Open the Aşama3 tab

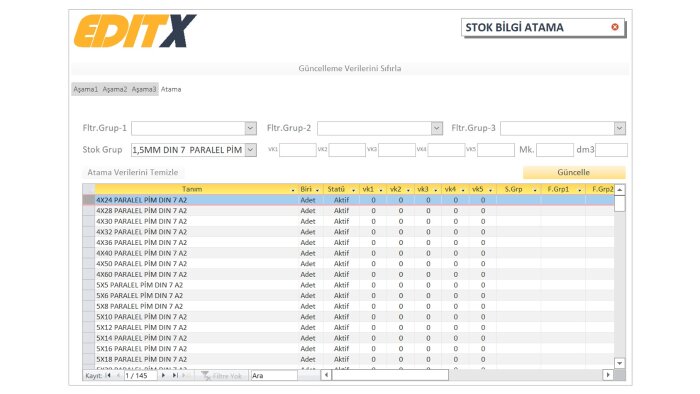coord(144,89)
